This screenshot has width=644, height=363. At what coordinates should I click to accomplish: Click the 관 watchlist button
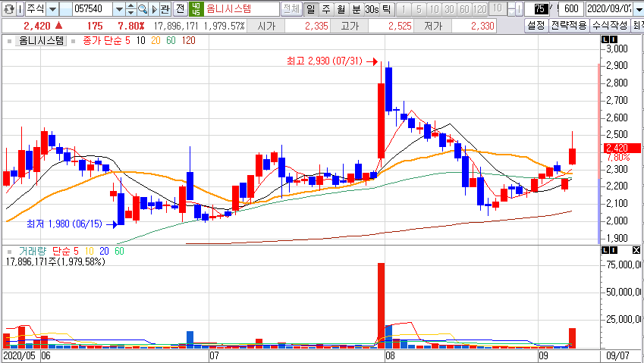tap(165, 8)
